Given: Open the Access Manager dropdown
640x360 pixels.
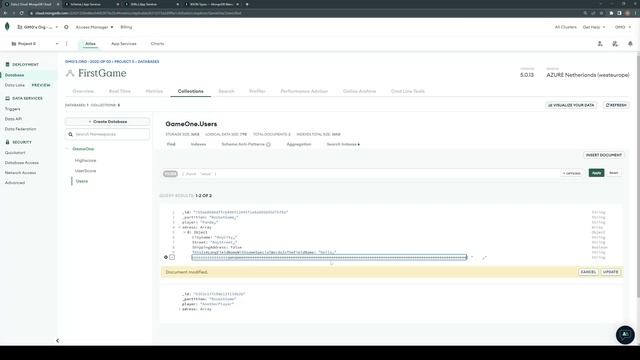Looking at the screenshot, I should coord(94,27).
